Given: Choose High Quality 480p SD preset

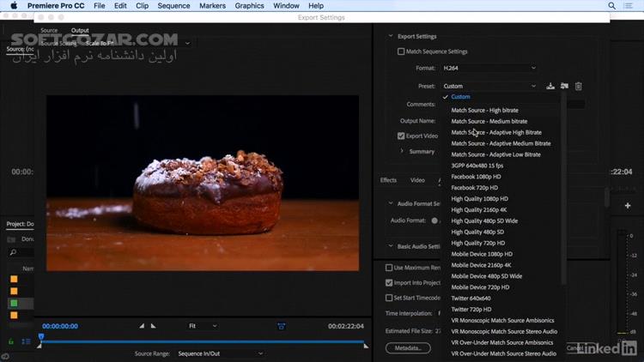Looking at the screenshot, I should coord(477,232).
